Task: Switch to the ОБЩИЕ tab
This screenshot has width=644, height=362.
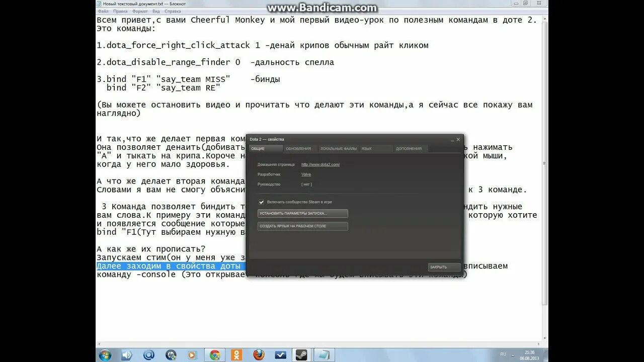Action: 266,148
